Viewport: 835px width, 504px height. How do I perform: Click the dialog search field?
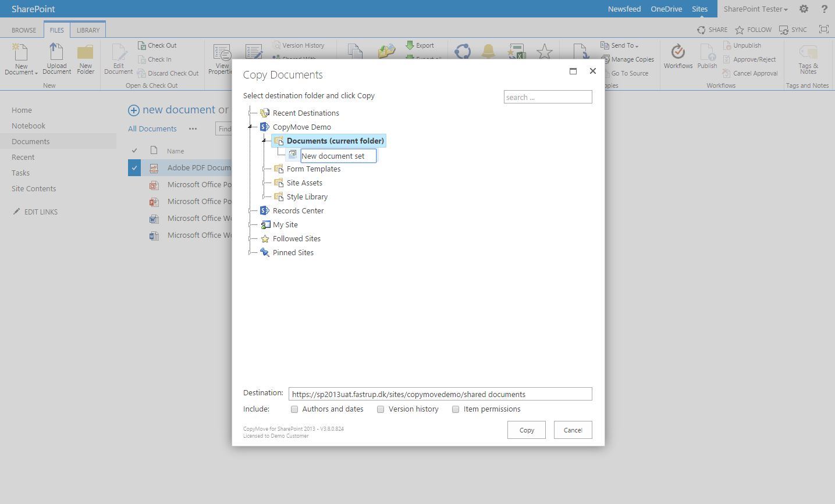coord(548,97)
